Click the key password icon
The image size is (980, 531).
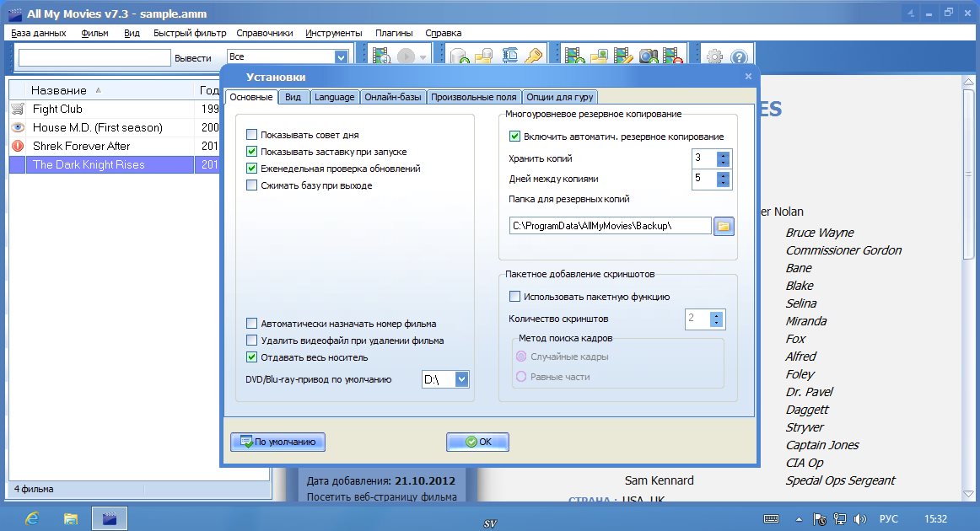(x=533, y=56)
